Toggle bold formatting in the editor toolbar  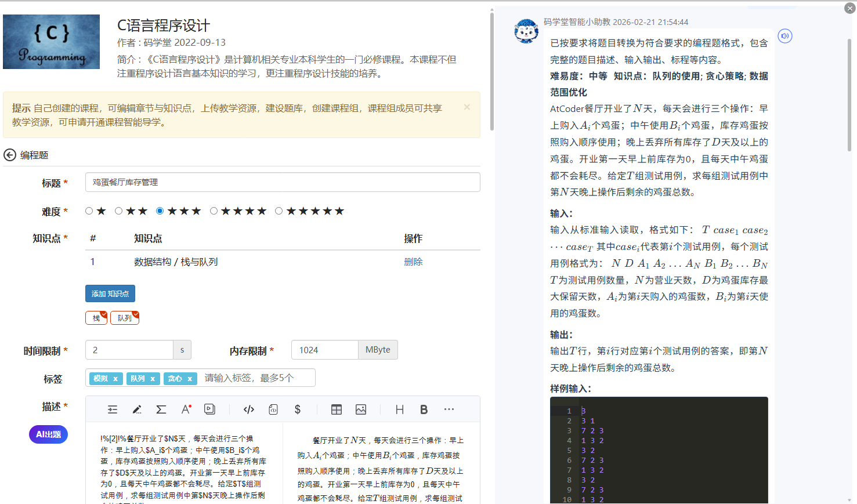click(424, 409)
